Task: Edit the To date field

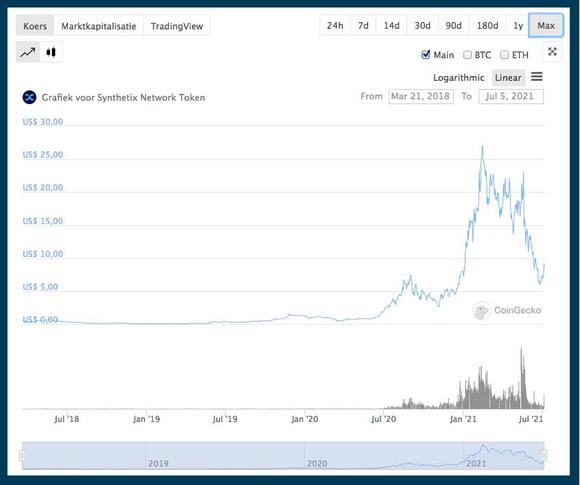Action: pos(511,97)
